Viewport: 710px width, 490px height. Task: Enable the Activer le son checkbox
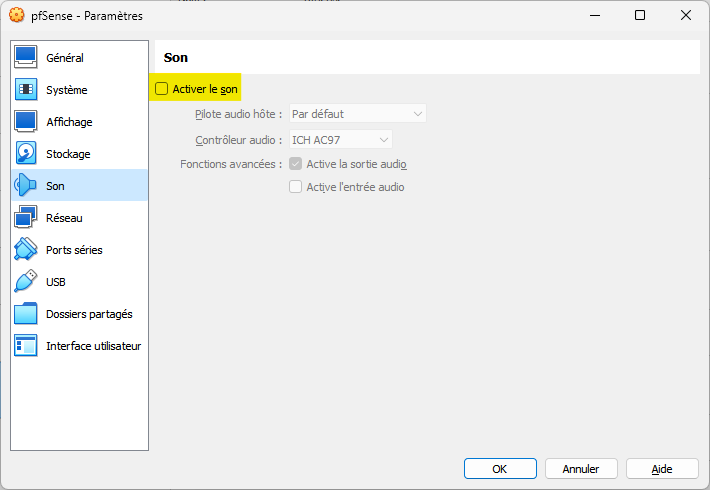coord(162,88)
